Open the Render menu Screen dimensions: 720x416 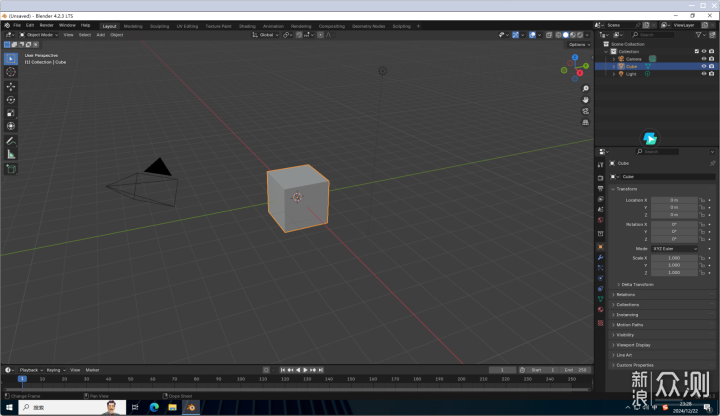pyautogui.click(x=46, y=25)
